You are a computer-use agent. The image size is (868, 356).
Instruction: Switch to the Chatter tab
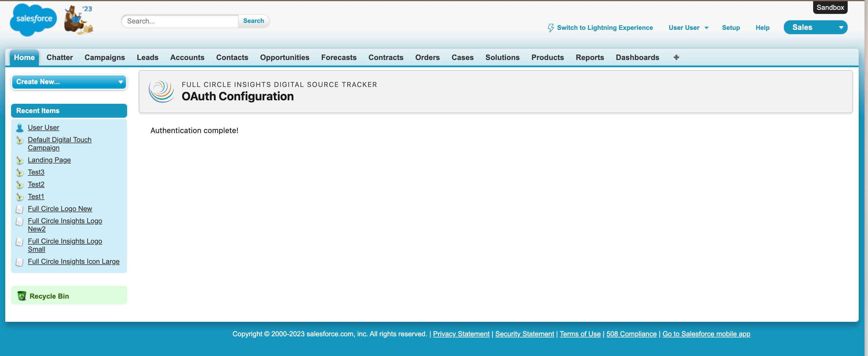(60, 57)
